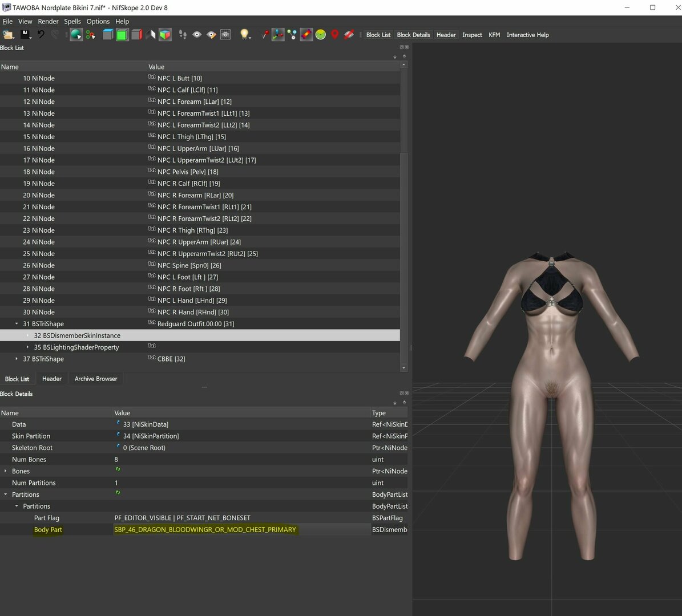
Task: Toggle the draw nodes icon
Action: 292,35
